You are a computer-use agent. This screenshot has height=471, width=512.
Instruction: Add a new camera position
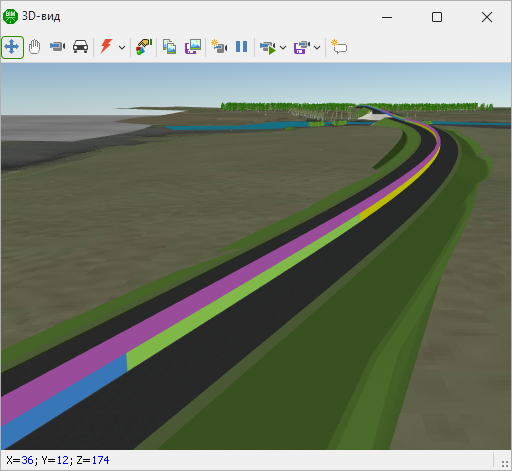point(219,47)
